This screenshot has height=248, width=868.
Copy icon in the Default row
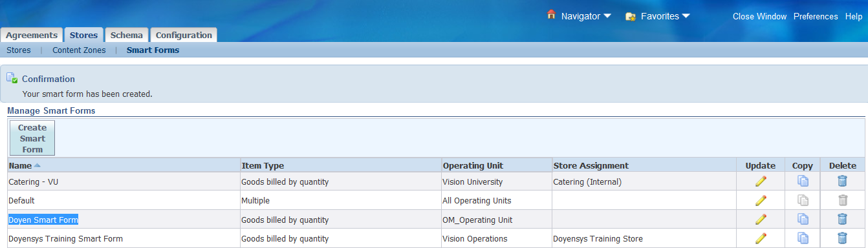click(x=803, y=200)
